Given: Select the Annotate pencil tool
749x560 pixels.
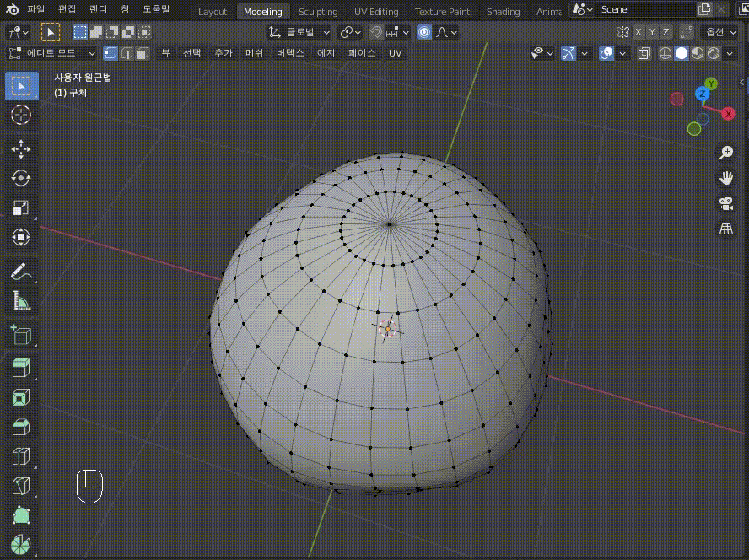Looking at the screenshot, I should pos(21,272).
